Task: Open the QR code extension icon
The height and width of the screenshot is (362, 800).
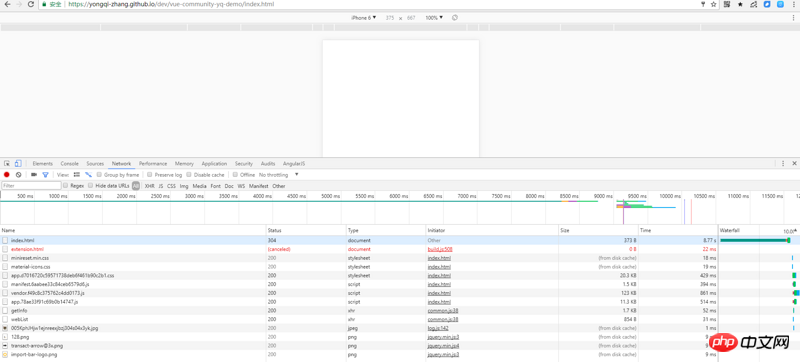Action: coord(728,4)
